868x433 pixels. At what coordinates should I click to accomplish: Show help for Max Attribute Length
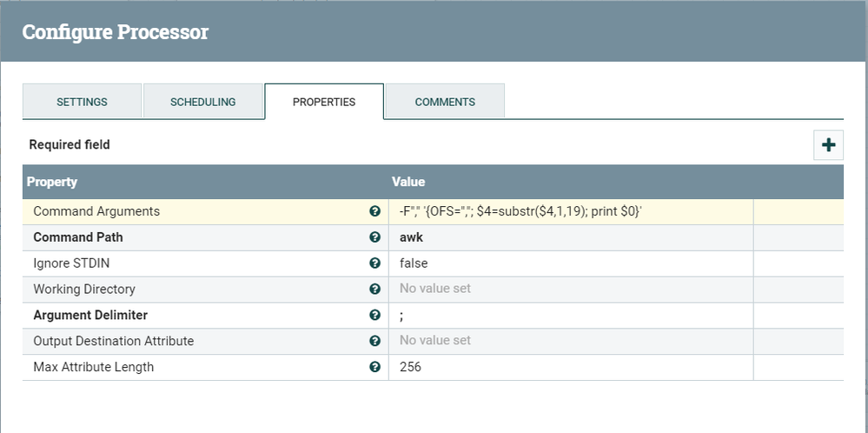click(x=374, y=367)
